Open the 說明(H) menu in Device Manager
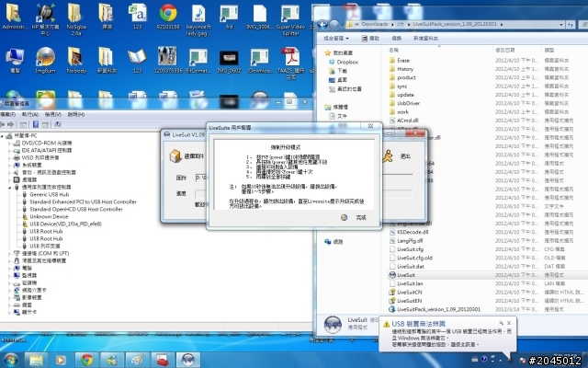The width and height of the screenshot is (588, 368). [x=75, y=114]
